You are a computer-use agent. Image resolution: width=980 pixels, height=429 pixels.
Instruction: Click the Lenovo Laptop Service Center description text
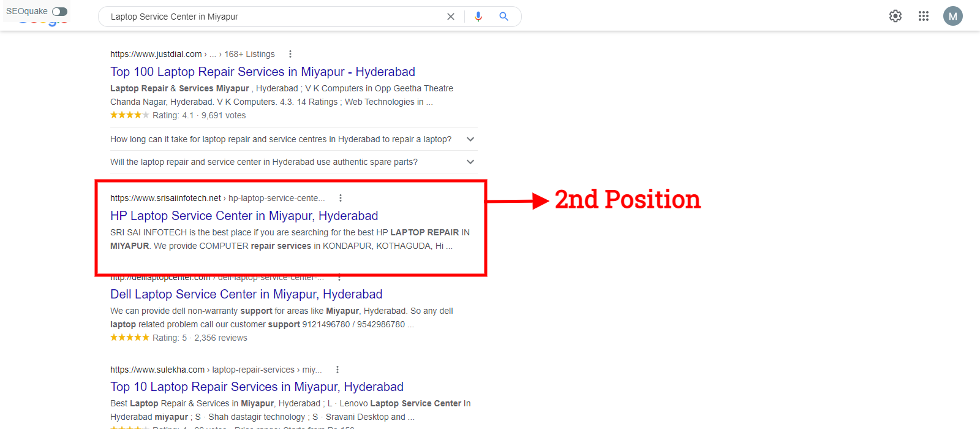pos(290,410)
